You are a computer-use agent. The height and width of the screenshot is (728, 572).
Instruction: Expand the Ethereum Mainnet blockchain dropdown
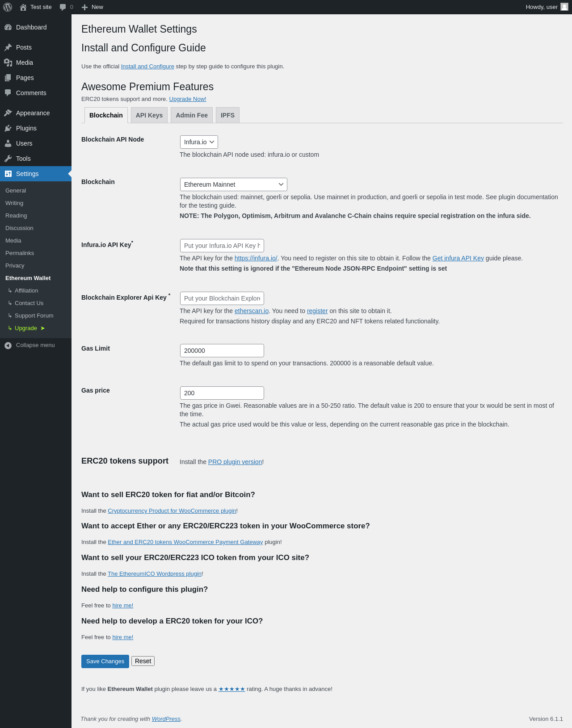point(233,184)
